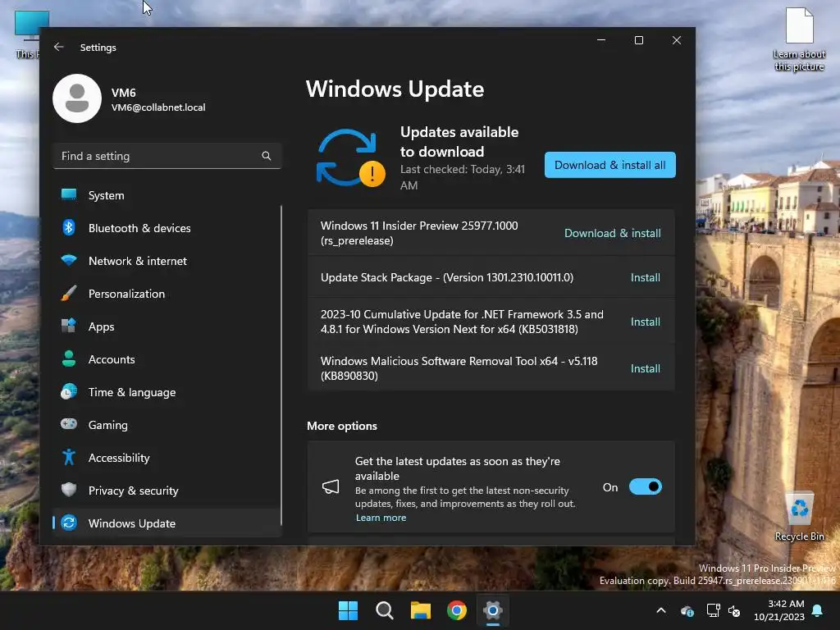Open Privacy & security settings

(167, 491)
